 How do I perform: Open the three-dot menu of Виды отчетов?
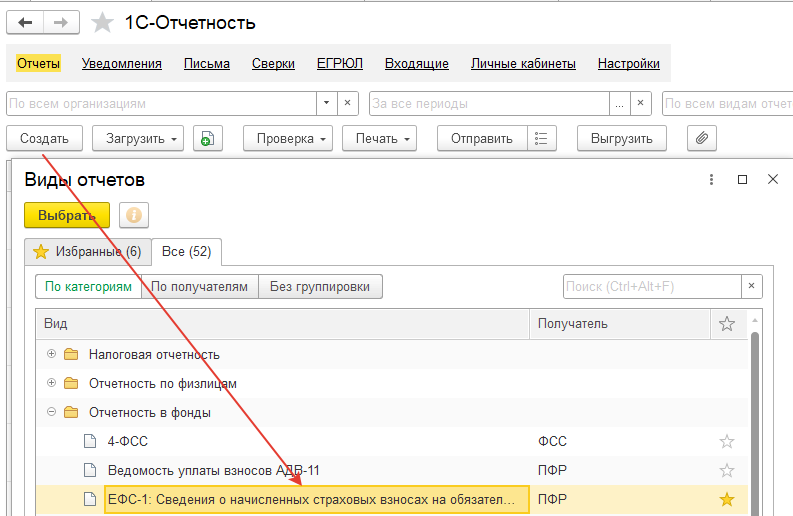pos(711,179)
